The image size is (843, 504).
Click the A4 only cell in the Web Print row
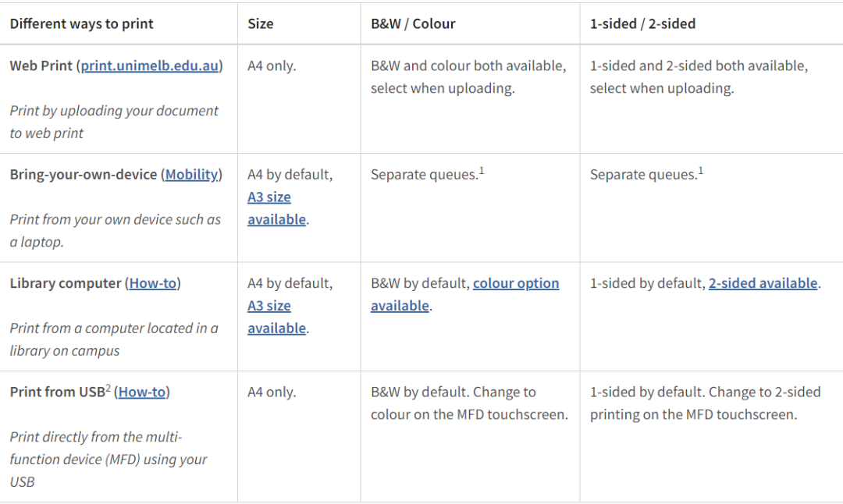(x=272, y=66)
